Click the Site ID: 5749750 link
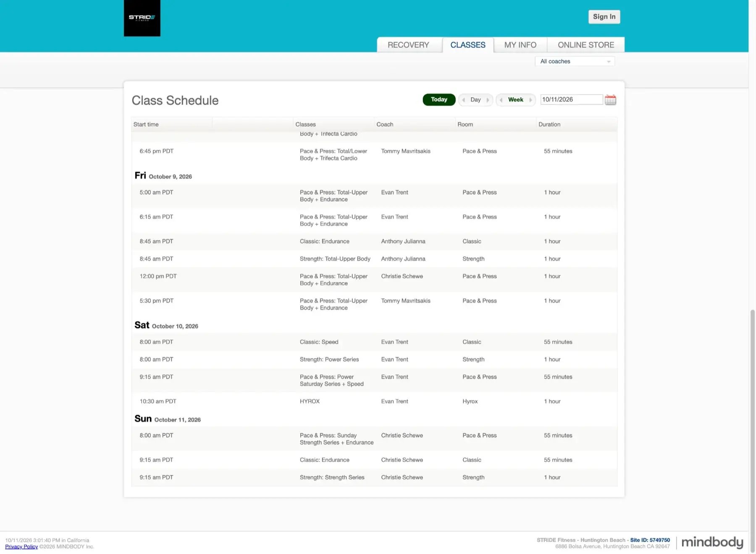Viewport: 756px width, 554px height. pos(650,540)
